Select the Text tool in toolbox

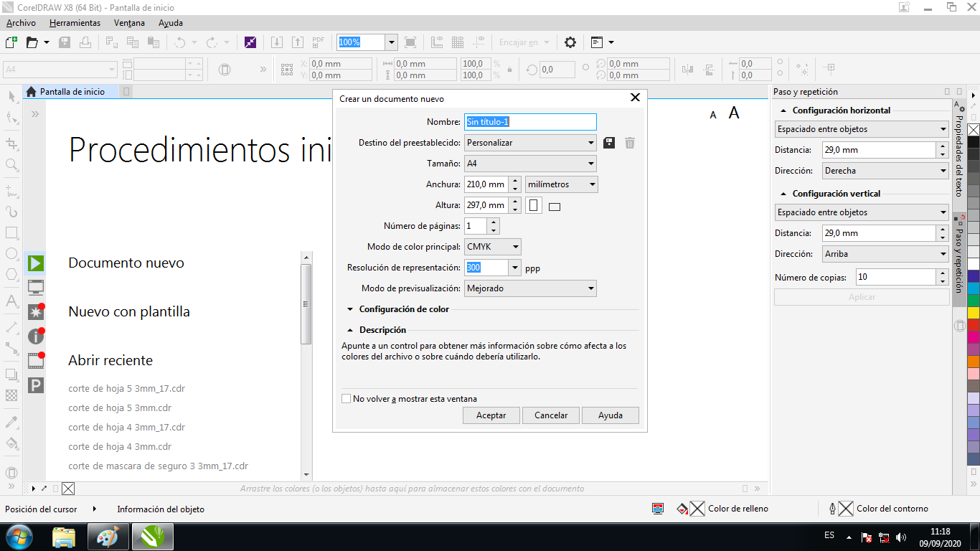coord(11,301)
